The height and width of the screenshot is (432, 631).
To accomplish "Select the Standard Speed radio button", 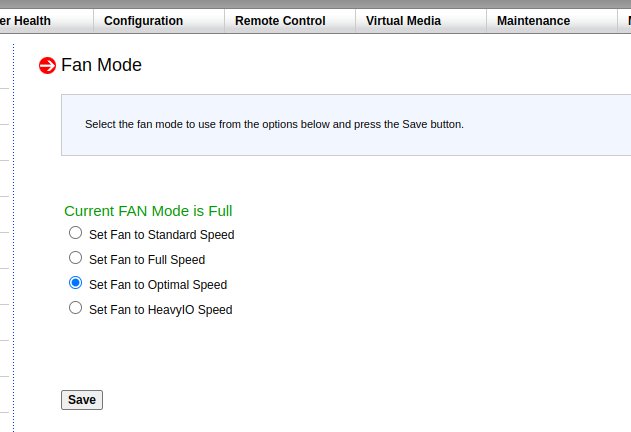I will tap(75, 233).
